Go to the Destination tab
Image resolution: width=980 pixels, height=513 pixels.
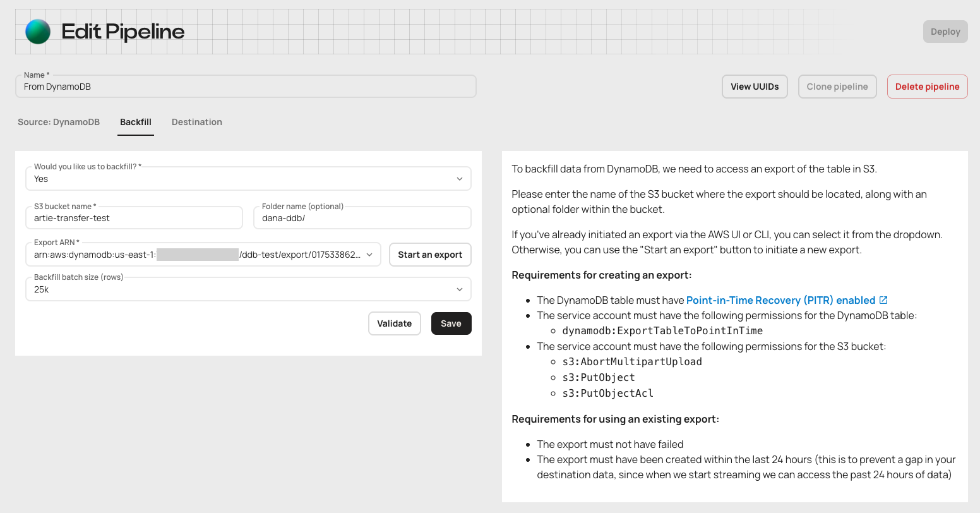tap(197, 122)
